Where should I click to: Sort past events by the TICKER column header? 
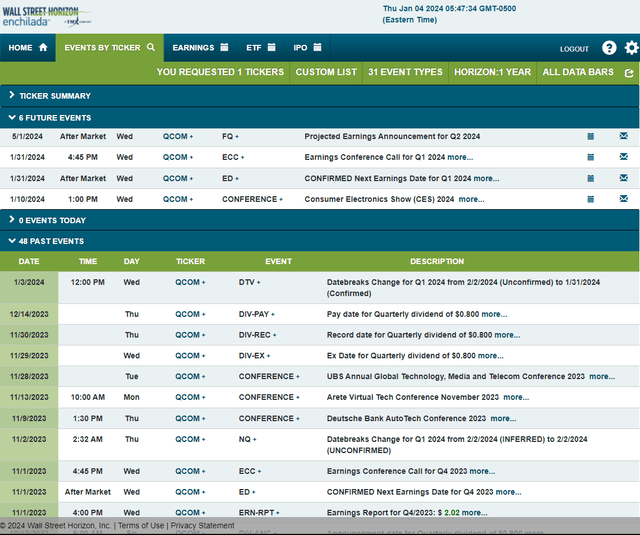[190, 262]
